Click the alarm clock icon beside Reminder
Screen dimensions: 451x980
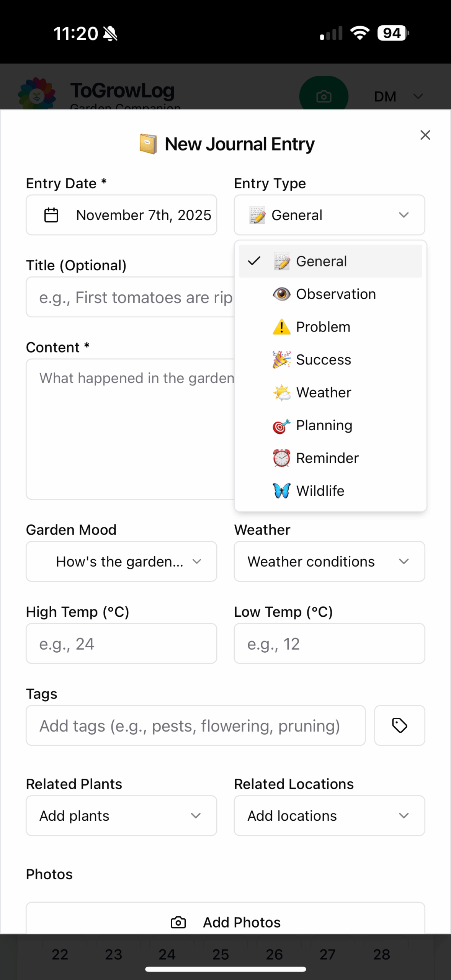point(281,458)
